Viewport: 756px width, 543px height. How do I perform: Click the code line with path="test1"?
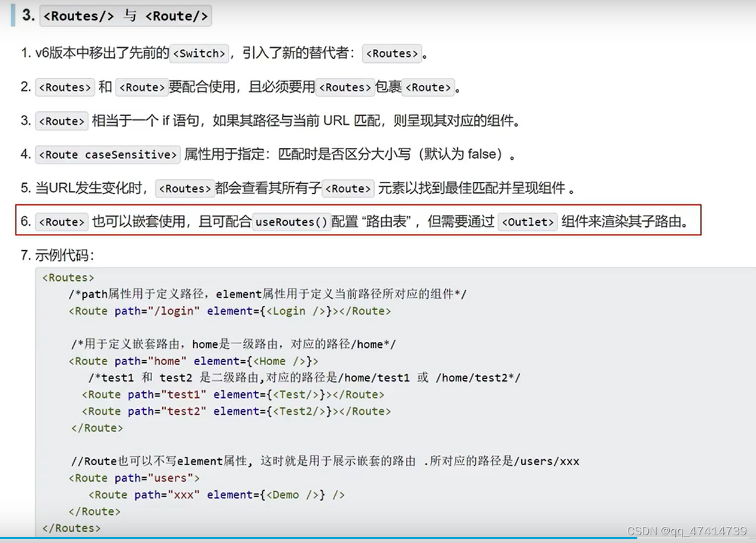(233, 395)
